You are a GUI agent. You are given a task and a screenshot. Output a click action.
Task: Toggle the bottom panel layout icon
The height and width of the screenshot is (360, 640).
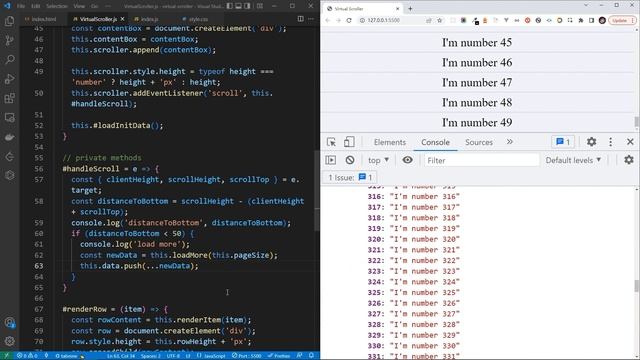(238, 6)
